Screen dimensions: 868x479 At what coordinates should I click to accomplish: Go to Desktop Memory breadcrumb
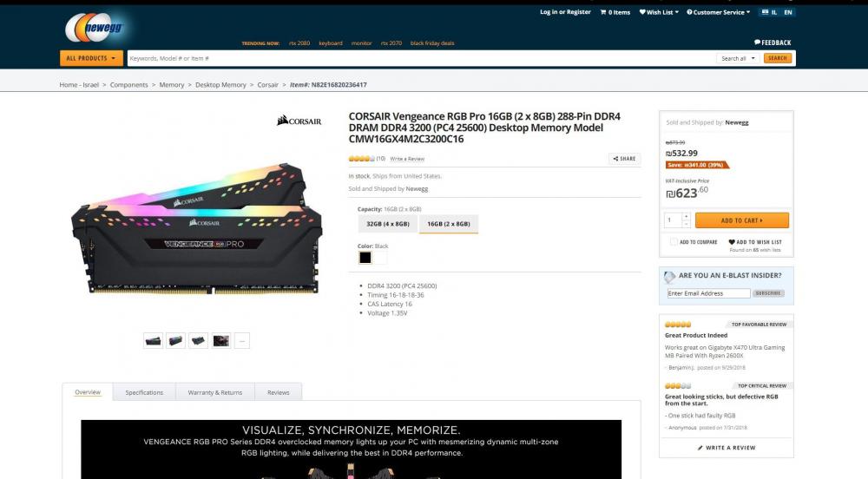[x=220, y=85]
